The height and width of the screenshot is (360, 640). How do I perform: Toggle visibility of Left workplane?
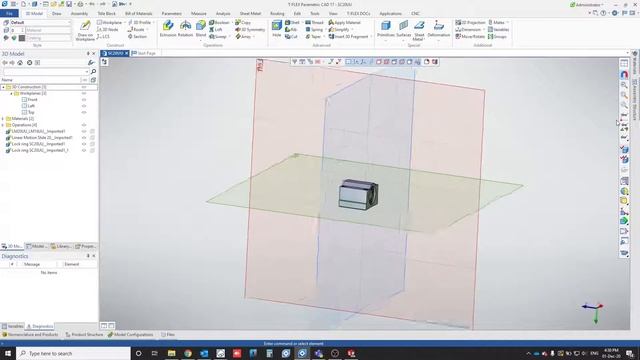click(x=84, y=106)
